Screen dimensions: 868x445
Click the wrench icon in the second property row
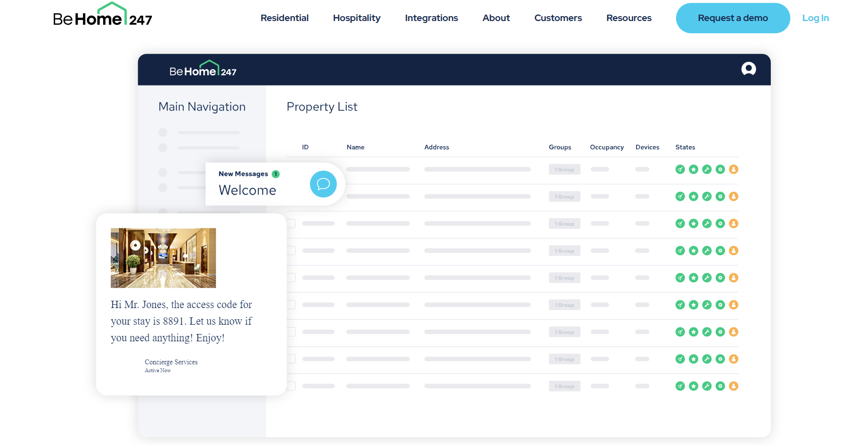click(x=707, y=196)
